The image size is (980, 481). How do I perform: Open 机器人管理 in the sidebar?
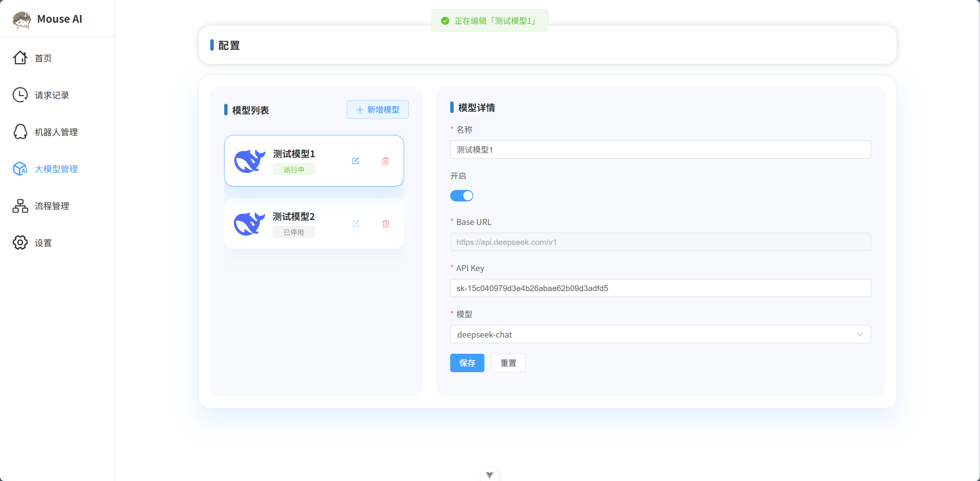click(56, 132)
